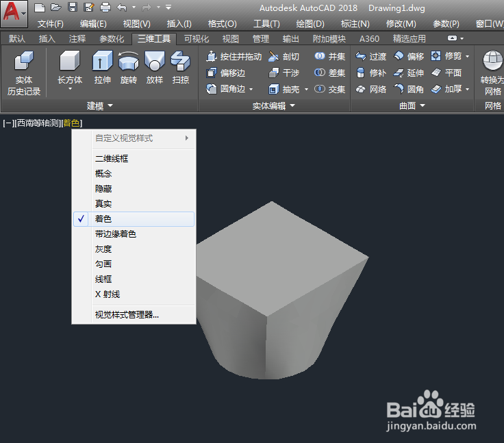Choose X-Ray (X 射线) visual style
The image size is (504, 443).
pyautogui.click(x=134, y=294)
